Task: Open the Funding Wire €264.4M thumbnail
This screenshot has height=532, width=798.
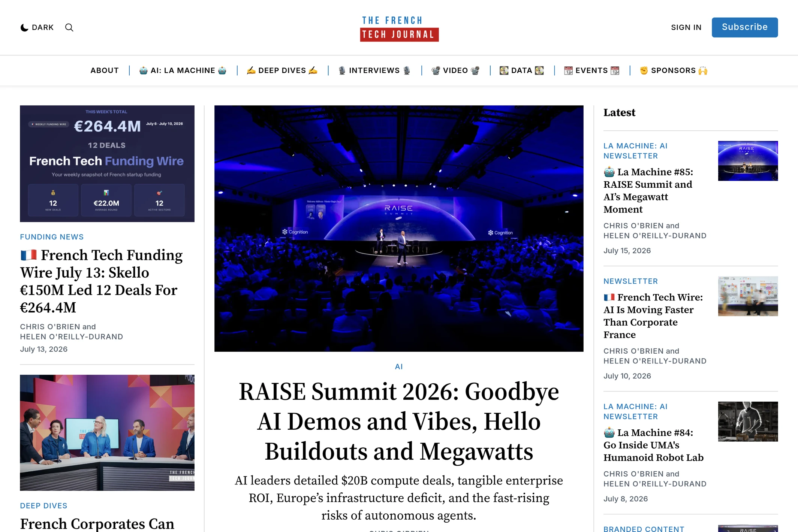Action: pyautogui.click(x=107, y=164)
